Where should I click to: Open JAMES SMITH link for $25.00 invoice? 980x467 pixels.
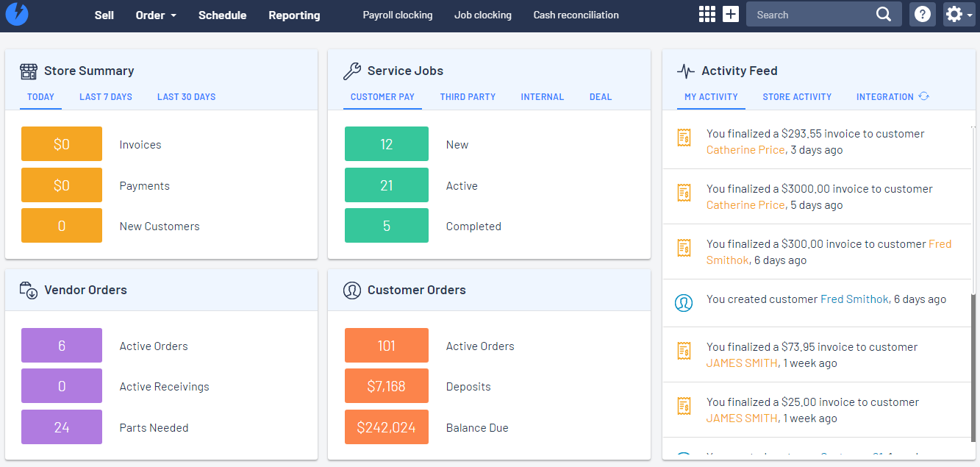click(x=742, y=418)
